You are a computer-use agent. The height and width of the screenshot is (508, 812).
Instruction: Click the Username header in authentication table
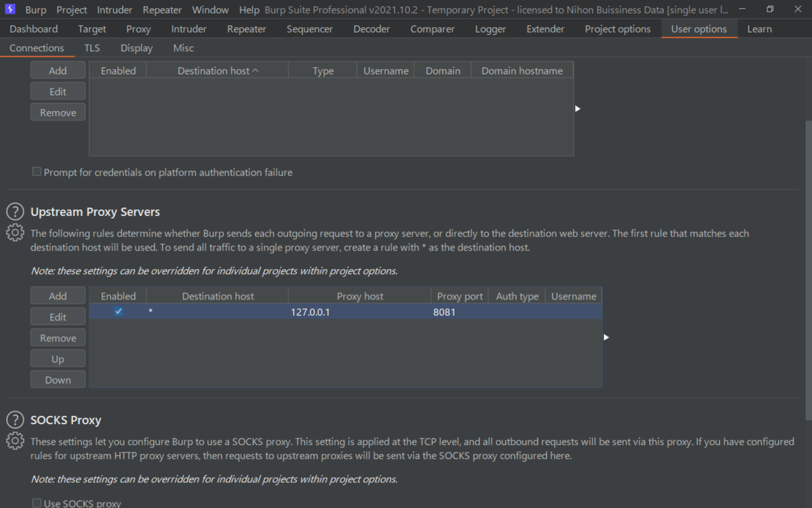point(386,70)
